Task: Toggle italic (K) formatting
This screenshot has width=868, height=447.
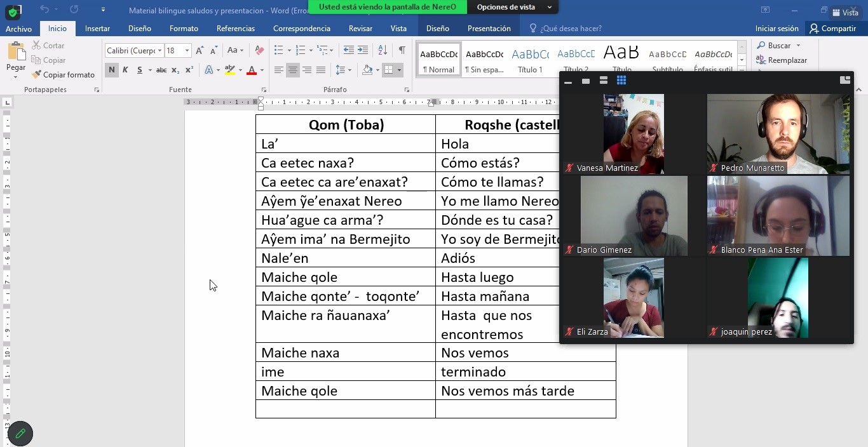Action: tap(125, 70)
